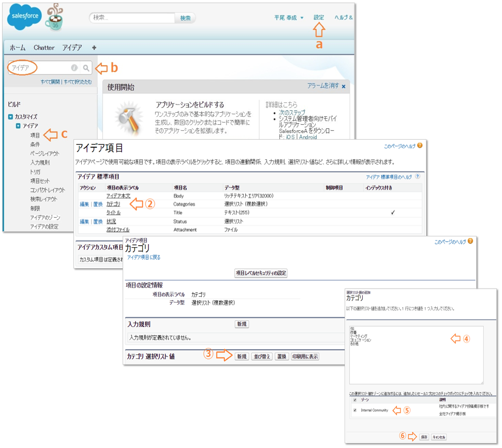Viewport: 502px width, 448px height.
Task: Open the ホーム tab
Action: [x=17, y=48]
